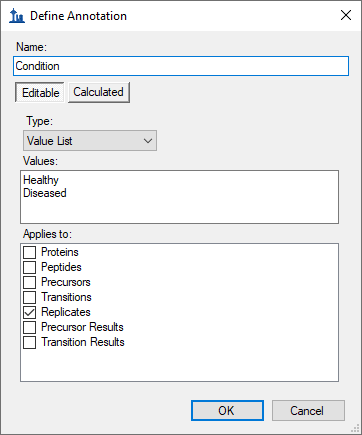Open the Type dropdown showing Value List
Viewport: 362px width, 435px height.
(90, 141)
